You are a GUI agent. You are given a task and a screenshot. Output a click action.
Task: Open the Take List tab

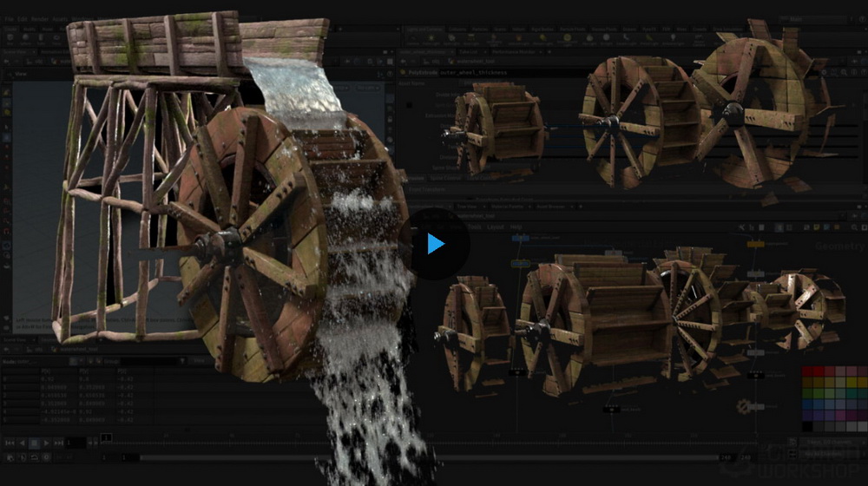[x=469, y=52]
